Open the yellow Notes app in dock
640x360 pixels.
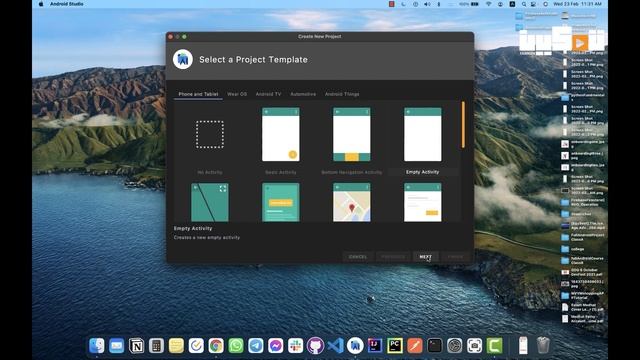coord(176,346)
